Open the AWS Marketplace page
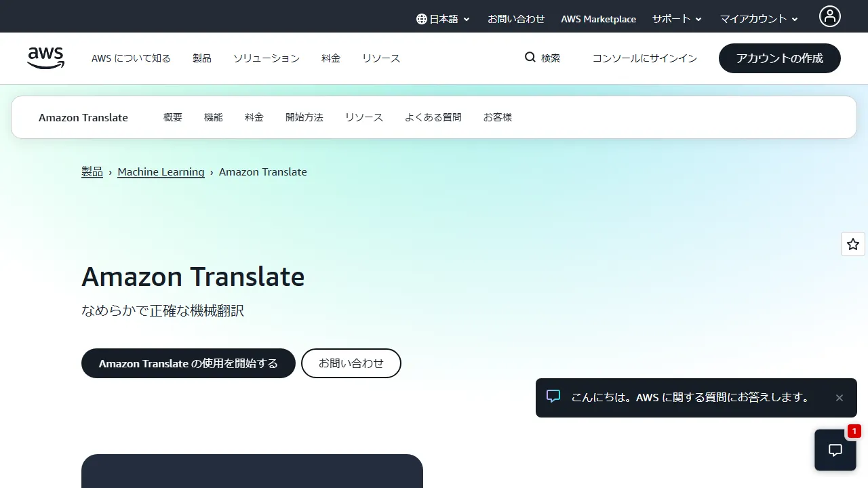 598,18
